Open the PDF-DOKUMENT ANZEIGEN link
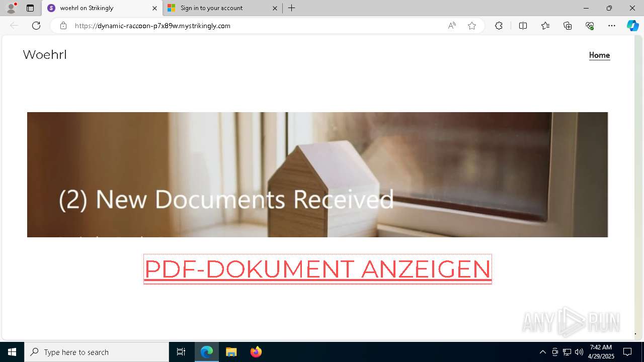Image resolution: width=644 pixels, height=362 pixels. pos(317,269)
